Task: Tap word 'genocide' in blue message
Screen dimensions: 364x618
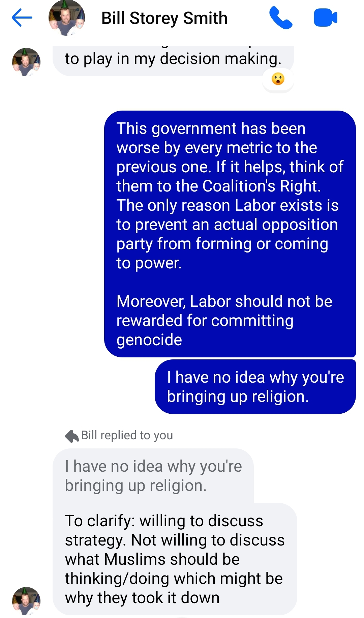Action: pos(149,340)
